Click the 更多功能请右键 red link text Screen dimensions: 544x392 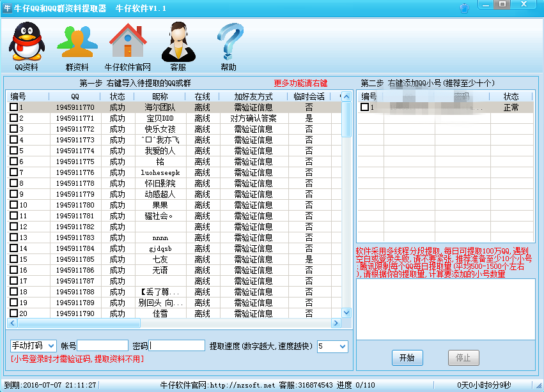300,83
